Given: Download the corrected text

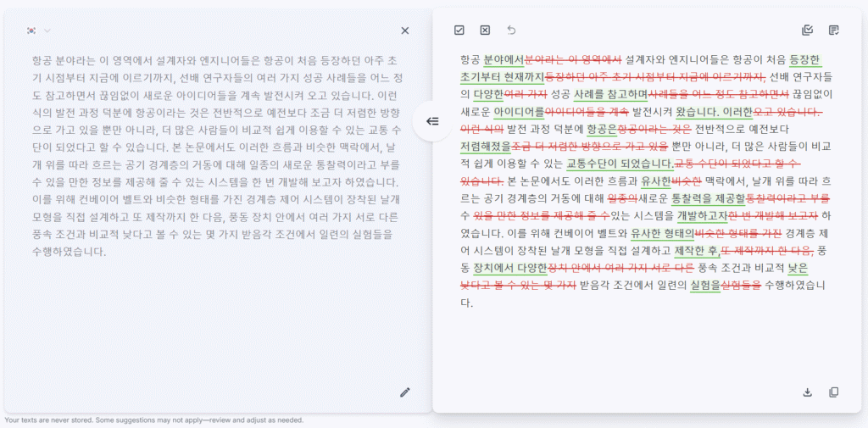Looking at the screenshot, I should 807,392.
